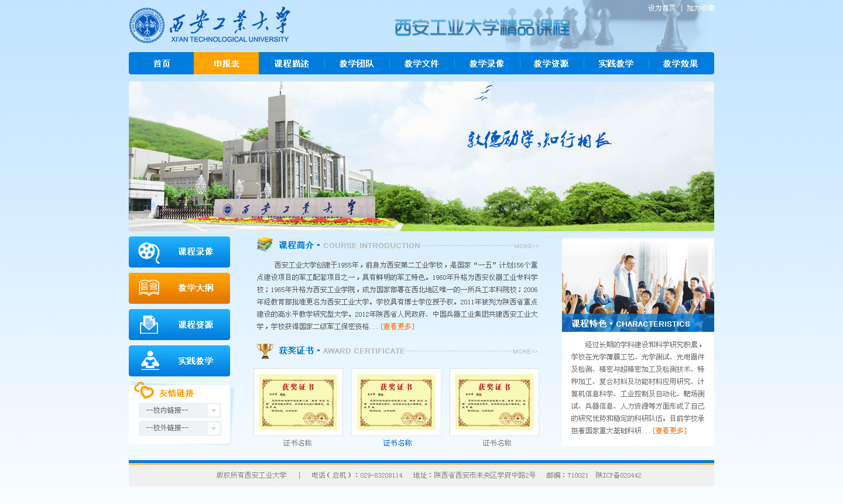Open the 教学资源 navigation tab
The width and height of the screenshot is (843, 504).
551,63
